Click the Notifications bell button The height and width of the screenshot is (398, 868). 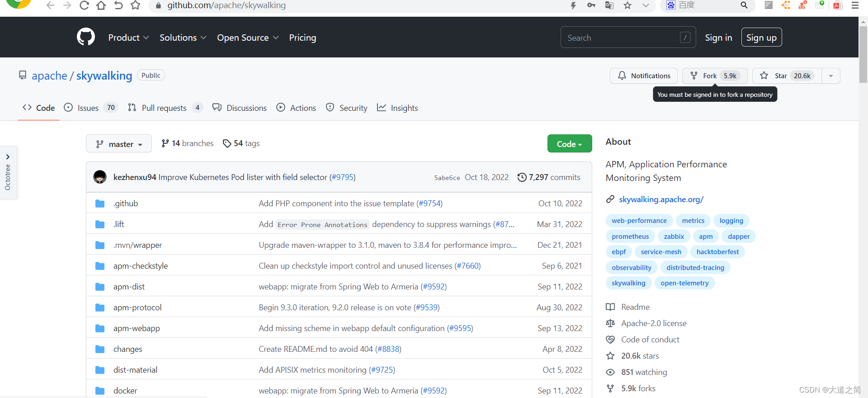[x=644, y=76]
